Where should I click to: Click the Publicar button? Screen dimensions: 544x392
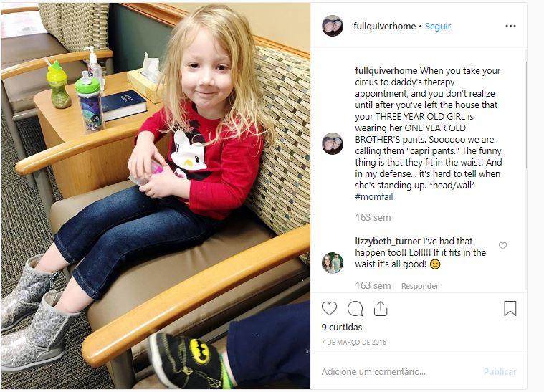point(500,371)
